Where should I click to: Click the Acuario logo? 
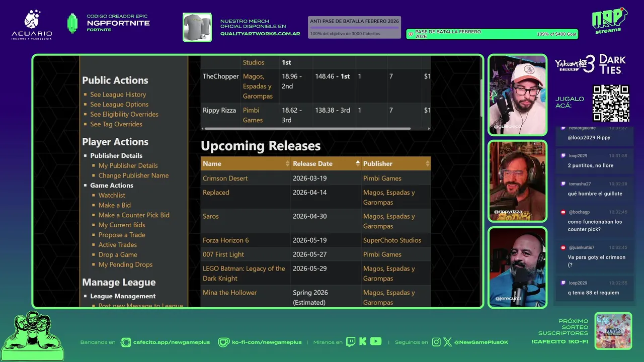(32, 25)
